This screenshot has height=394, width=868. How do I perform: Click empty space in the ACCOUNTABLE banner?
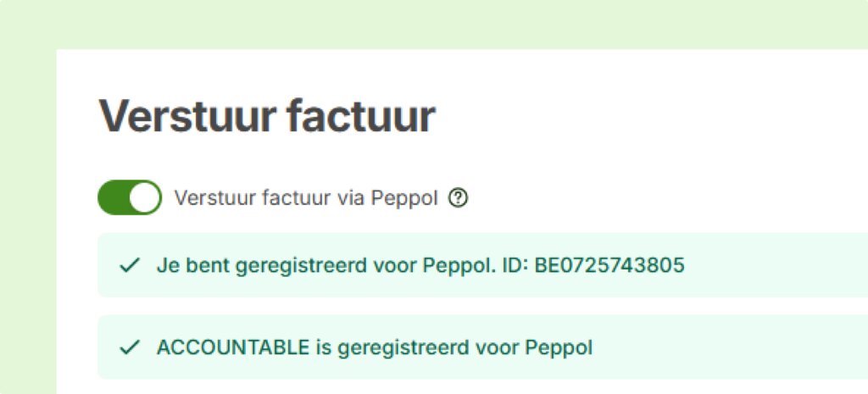coord(731,347)
